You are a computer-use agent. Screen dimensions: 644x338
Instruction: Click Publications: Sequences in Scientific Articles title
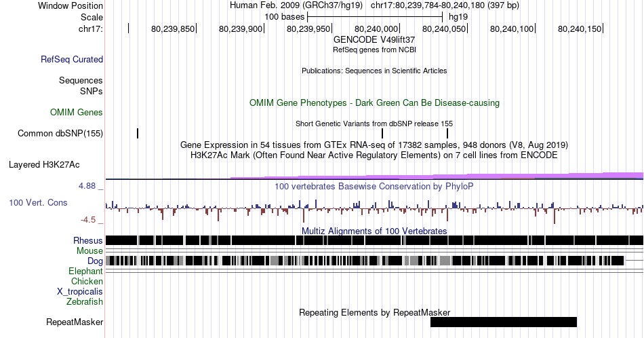pos(374,71)
